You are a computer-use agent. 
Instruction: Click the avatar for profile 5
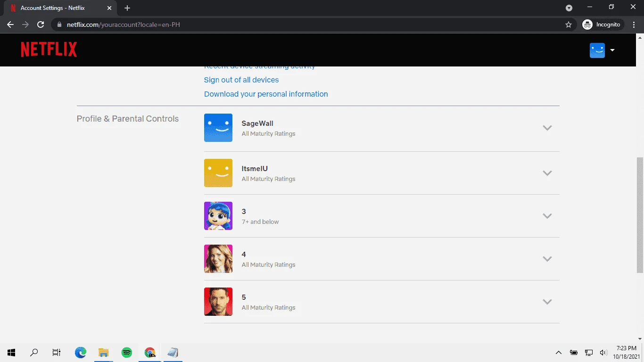point(218,302)
